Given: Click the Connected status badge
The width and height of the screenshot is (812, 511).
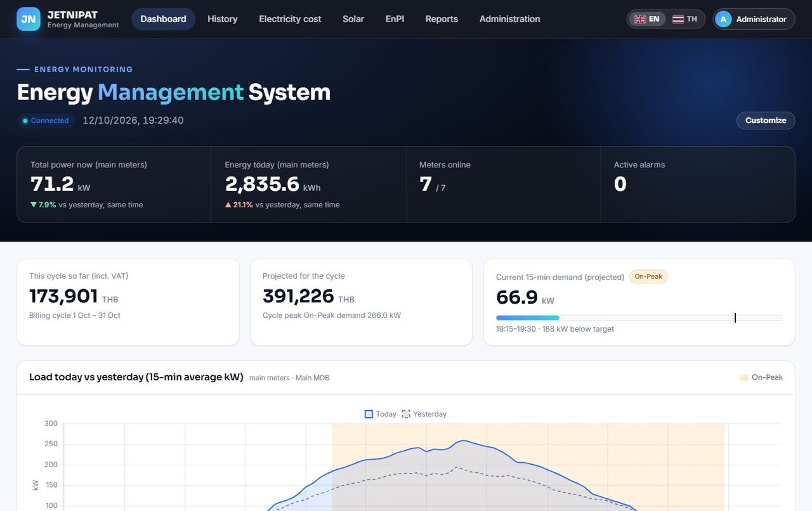Looking at the screenshot, I should [46, 120].
